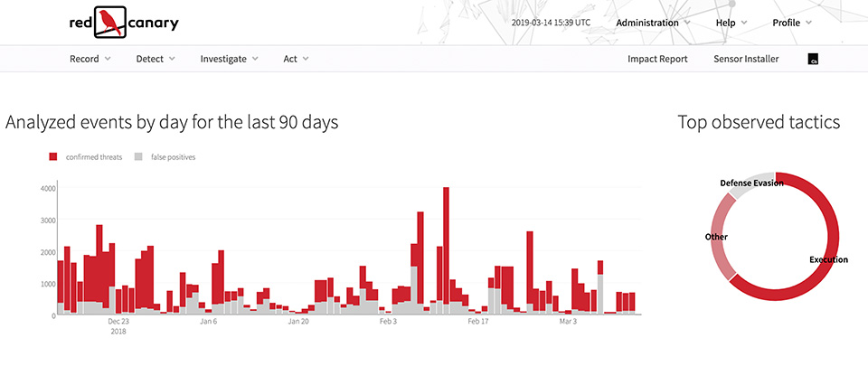
Task: Go to the Sensor Installer page
Action: tap(746, 59)
